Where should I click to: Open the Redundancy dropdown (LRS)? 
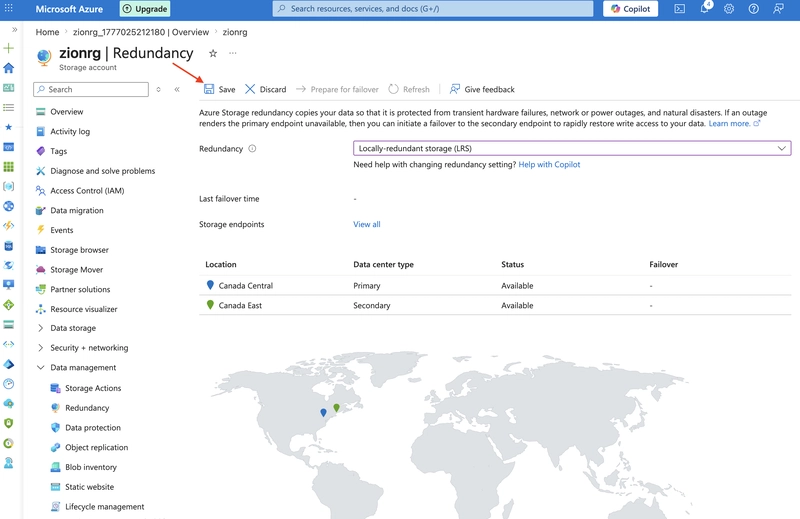coord(572,149)
